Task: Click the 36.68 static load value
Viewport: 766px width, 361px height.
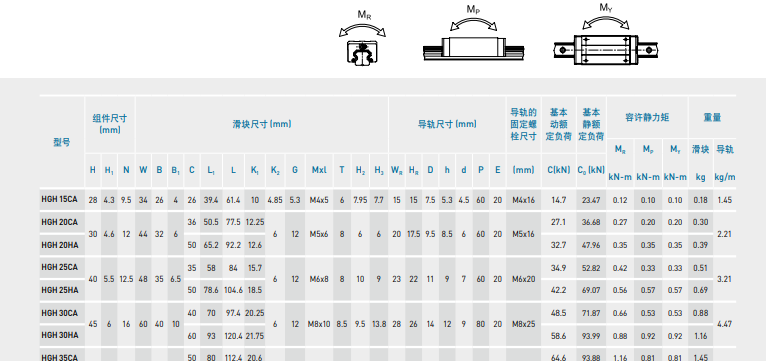Action: pos(591,222)
